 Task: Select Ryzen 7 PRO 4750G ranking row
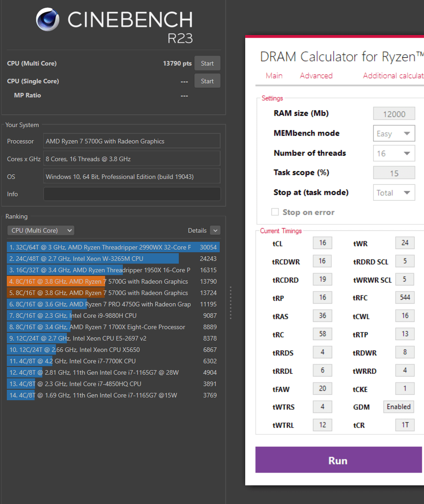pyautogui.click(x=113, y=304)
